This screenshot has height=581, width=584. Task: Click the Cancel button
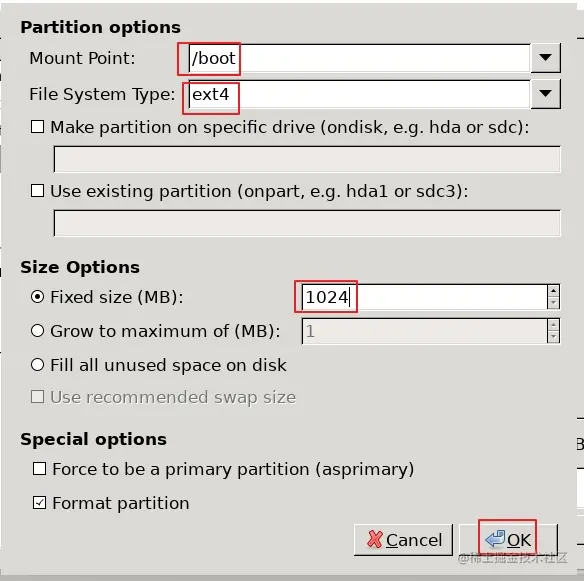[403, 540]
